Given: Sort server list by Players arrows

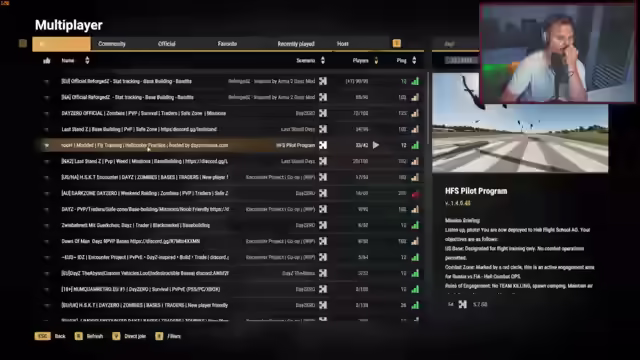Looking at the screenshot, I should pos(376,60).
